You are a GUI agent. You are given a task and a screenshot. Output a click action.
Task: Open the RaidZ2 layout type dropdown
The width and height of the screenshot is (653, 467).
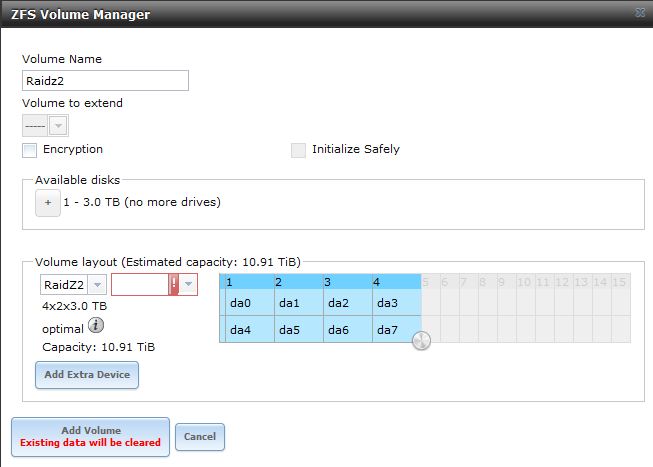pyautogui.click(x=97, y=285)
